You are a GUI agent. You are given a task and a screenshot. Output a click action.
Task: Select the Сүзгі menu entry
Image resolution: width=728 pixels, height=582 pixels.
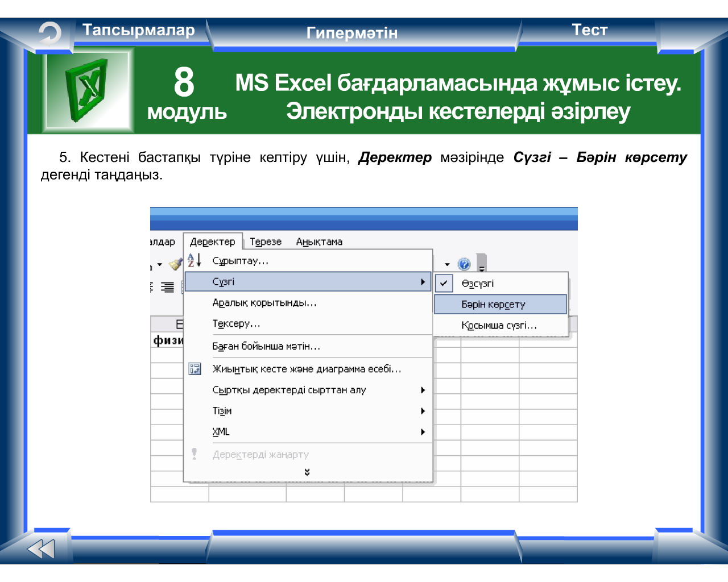coord(308,282)
